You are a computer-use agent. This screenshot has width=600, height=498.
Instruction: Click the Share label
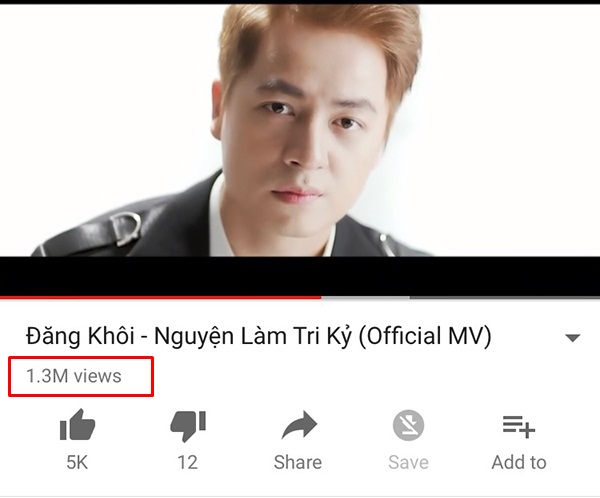[298, 462]
